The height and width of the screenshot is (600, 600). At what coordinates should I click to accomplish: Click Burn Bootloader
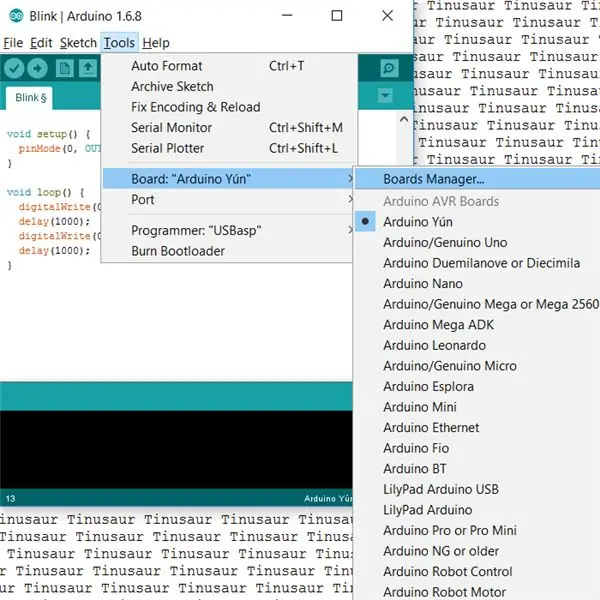(228, 251)
